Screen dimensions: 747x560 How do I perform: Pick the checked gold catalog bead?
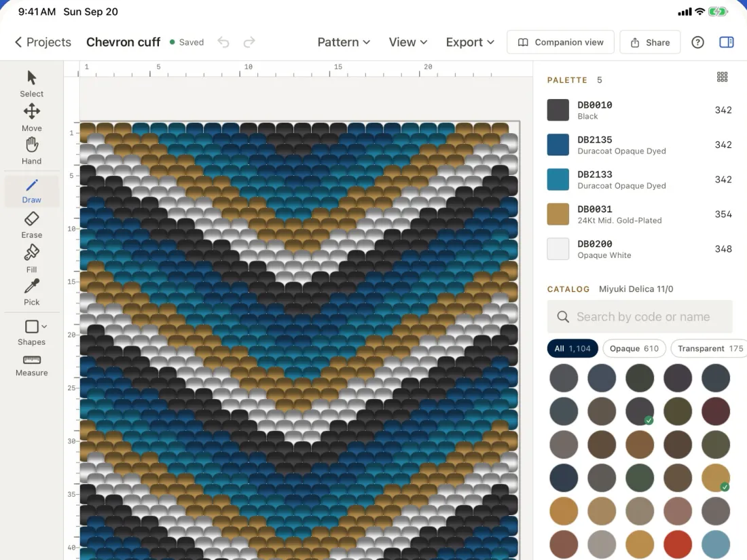click(716, 478)
